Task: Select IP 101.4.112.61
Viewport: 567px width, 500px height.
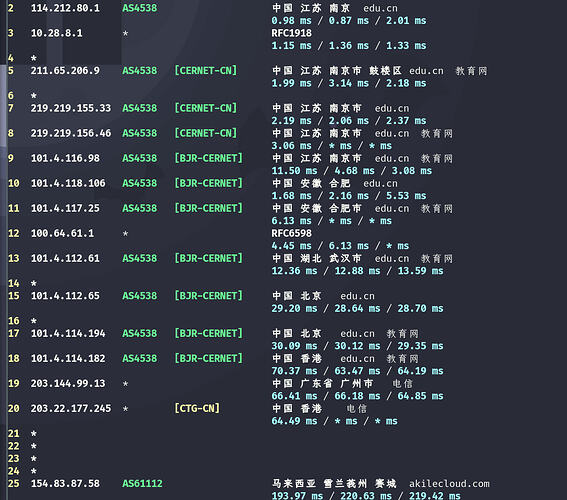Action: (65, 258)
